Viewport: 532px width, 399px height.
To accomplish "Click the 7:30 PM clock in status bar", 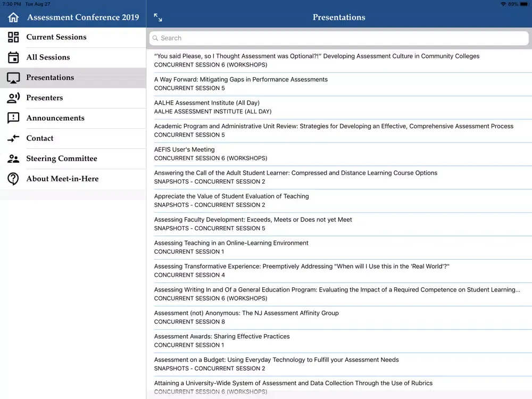I will [x=12, y=4].
